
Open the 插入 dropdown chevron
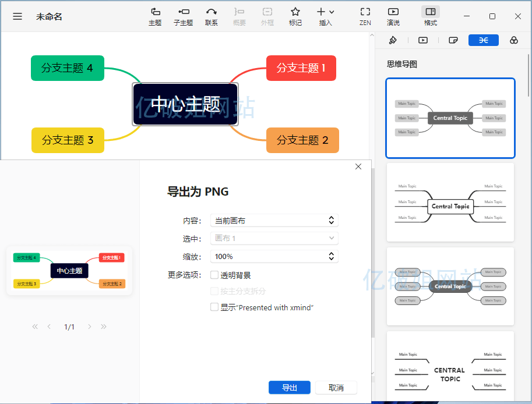(332, 12)
